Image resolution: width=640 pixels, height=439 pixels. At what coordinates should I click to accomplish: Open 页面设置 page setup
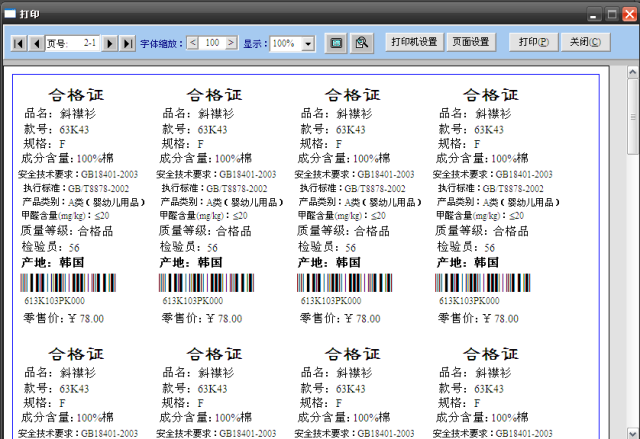[x=471, y=43]
